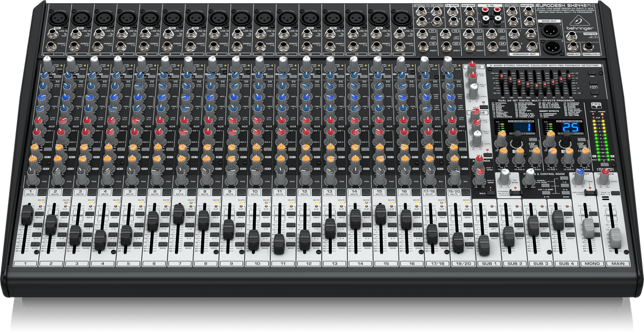Screen dimensions: 644x333
Task: Click the MAIN / AUX 1 EQ assign button
Action: click(x=593, y=83)
